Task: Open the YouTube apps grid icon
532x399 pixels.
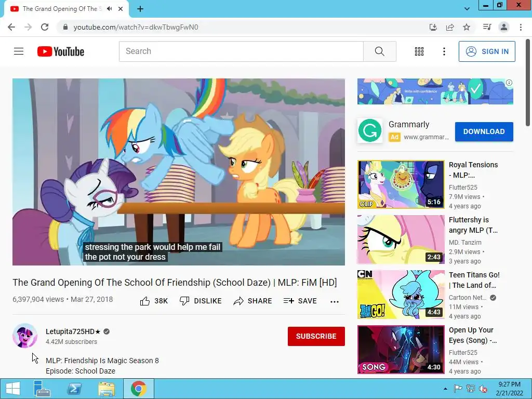Action: (x=419, y=51)
